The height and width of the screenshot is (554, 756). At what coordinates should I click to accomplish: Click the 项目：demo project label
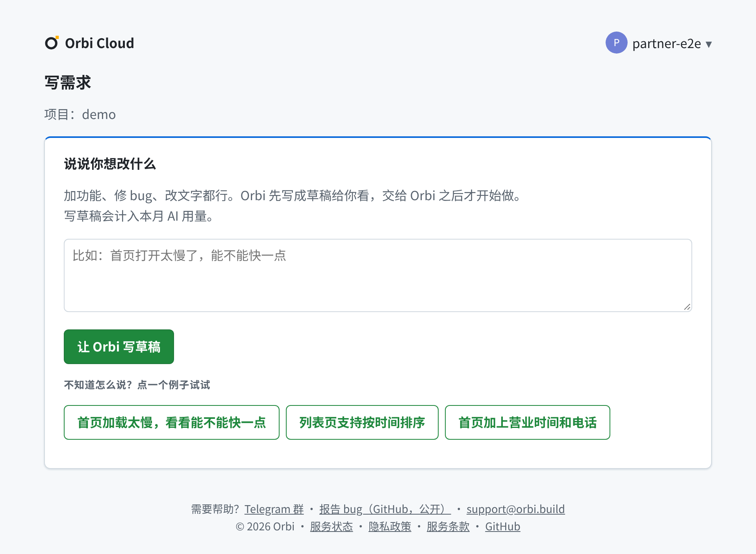point(80,114)
